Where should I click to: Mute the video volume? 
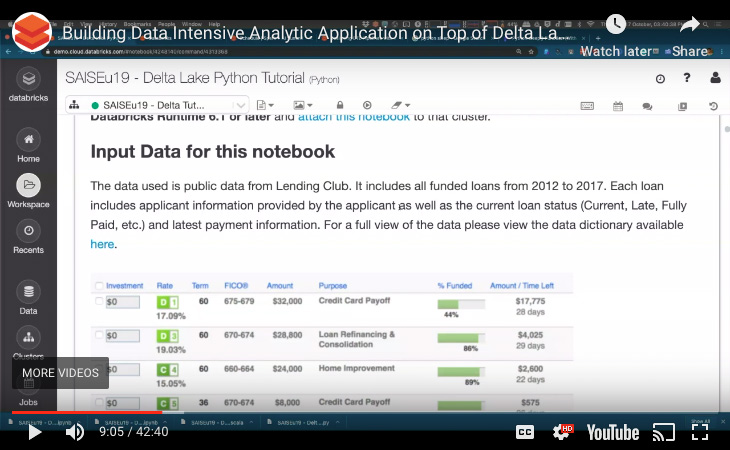click(74, 432)
